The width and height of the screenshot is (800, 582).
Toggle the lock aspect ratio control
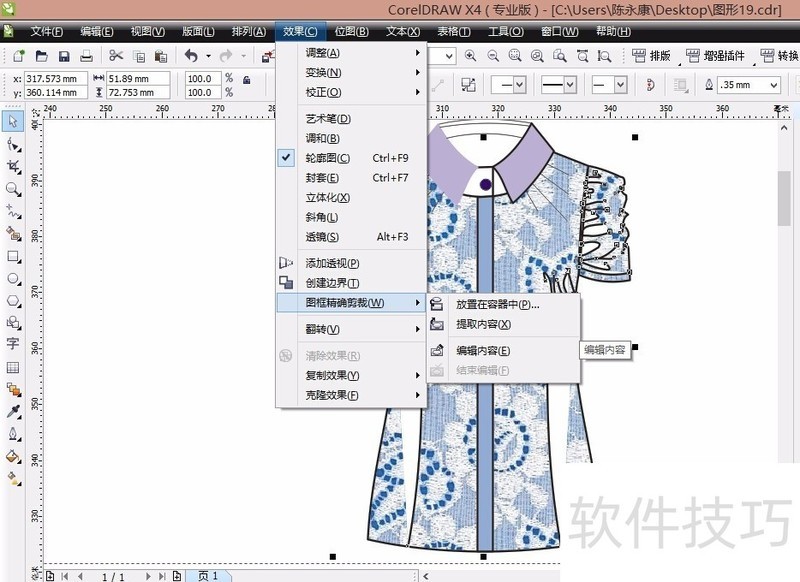(x=246, y=78)
